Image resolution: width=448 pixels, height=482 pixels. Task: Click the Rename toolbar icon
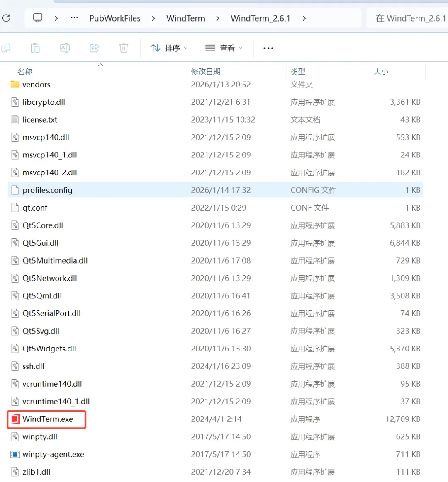coord(65,48)
